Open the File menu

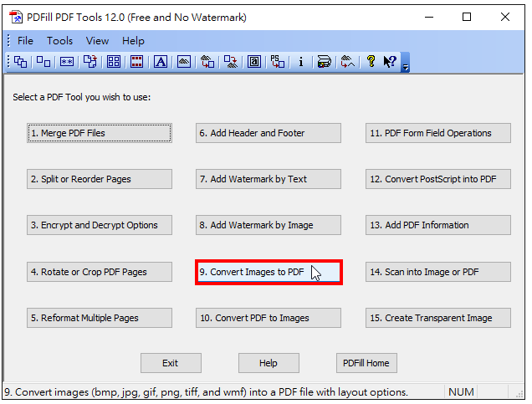click(25, 41)
